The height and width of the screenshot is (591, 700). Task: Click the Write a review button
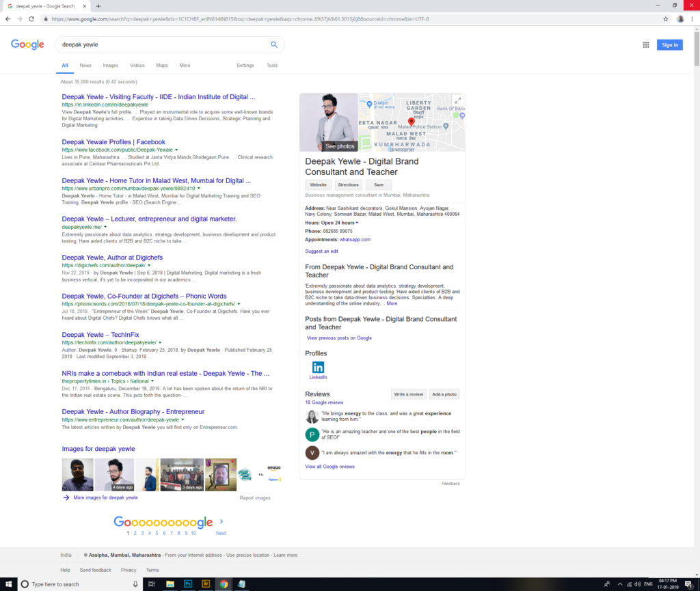click(408, 394)
